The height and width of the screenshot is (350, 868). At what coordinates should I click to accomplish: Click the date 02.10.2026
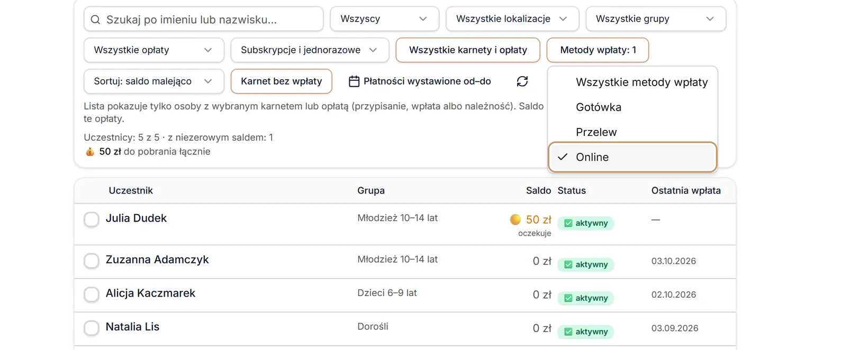[x=674, y=295]
